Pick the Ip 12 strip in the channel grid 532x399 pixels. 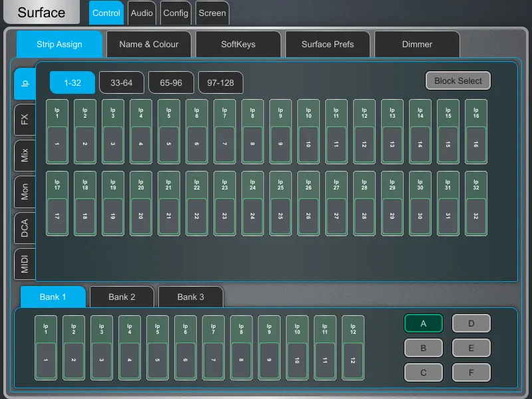[364, 132]
